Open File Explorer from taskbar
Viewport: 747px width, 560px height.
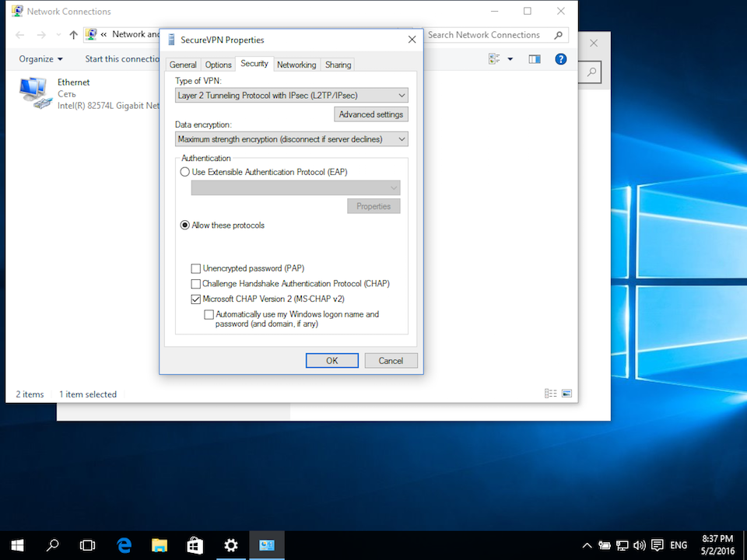(x=159, y=545)
